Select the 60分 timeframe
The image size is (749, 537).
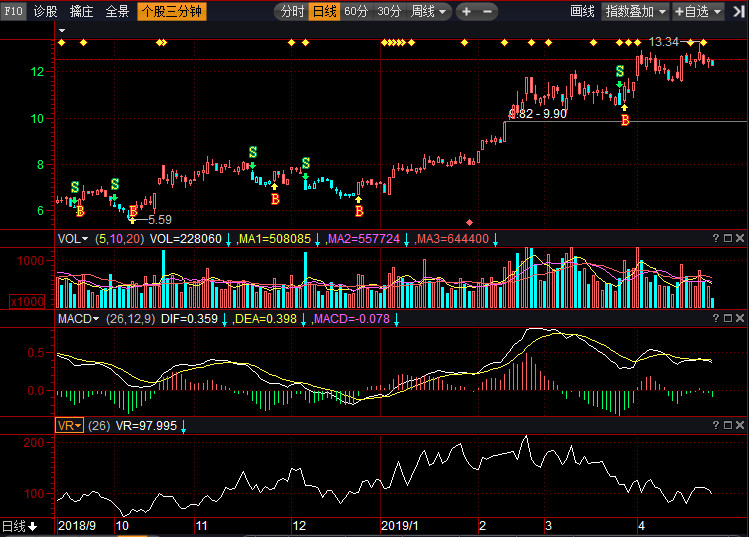click(x=355, y=12)
